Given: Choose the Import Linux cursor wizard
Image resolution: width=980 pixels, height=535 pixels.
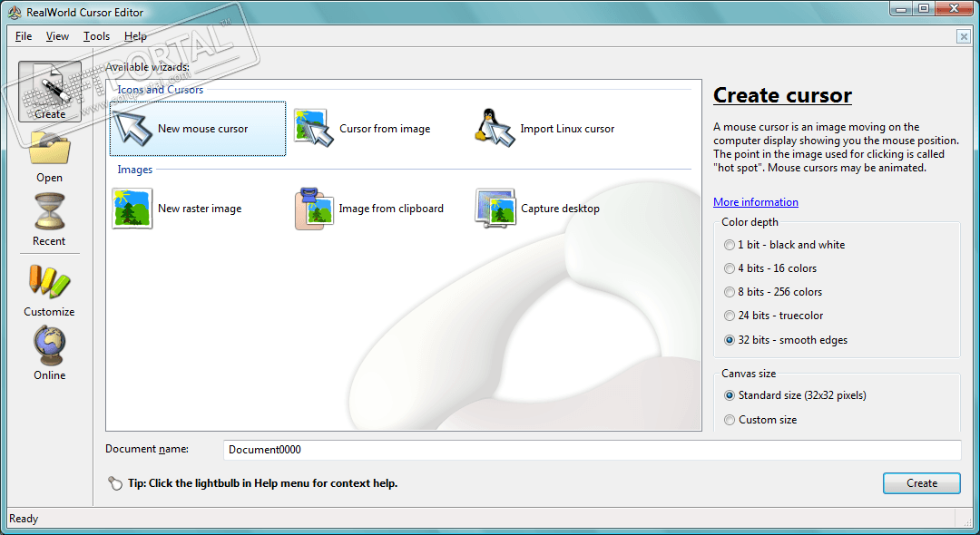Looking at the screenshot, I should point(544,129).
